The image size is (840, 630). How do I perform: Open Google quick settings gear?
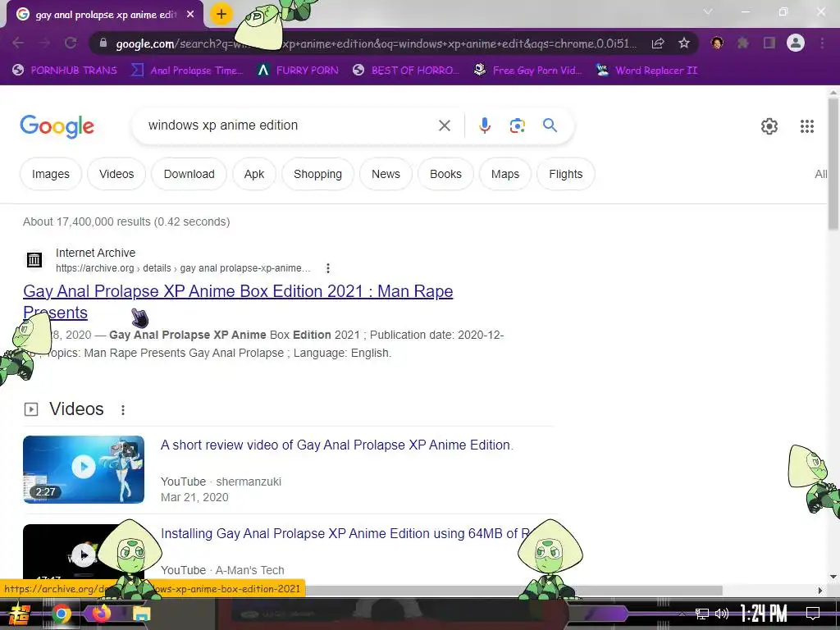(769, 126)
